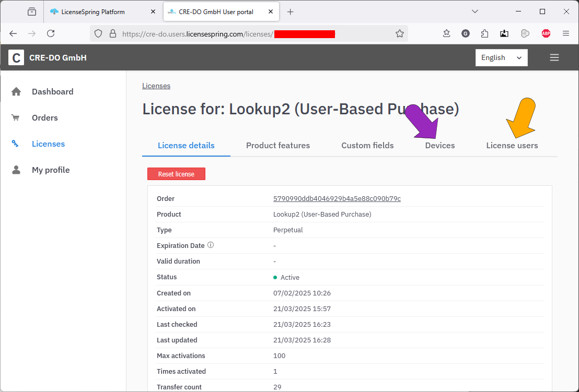The width and height of the screenshot is (579, 392).
Task: Open My profile in the sidebar
Action: (x=51, y=170)
